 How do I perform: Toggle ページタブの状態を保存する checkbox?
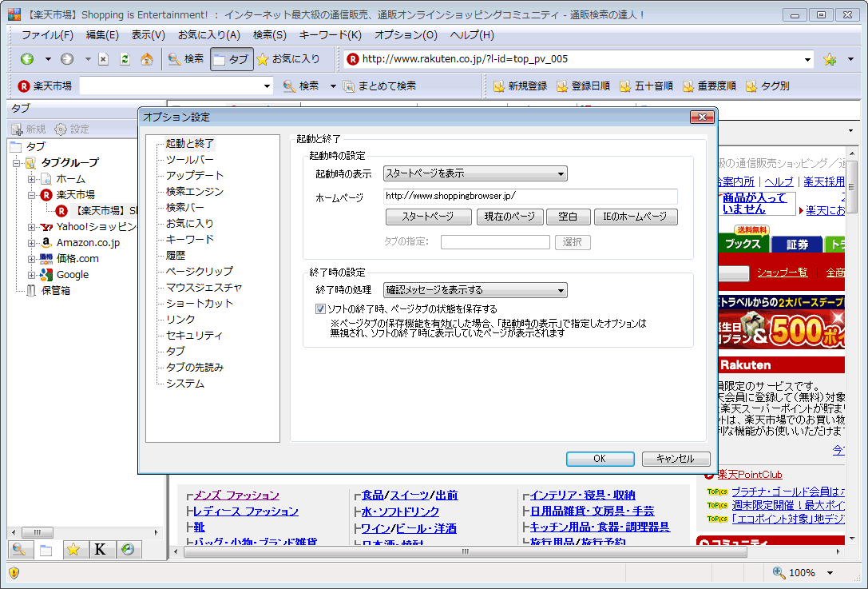coord(320,309)
